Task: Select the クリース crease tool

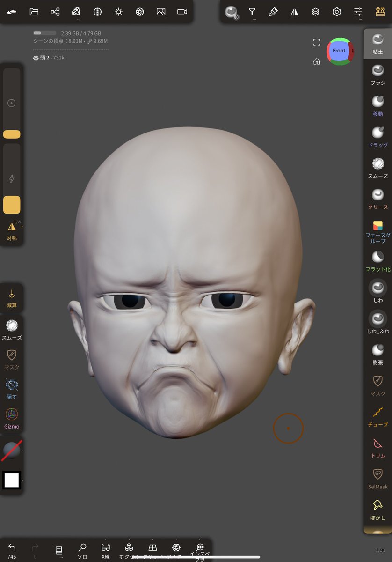Action: [x=377, y=199]
